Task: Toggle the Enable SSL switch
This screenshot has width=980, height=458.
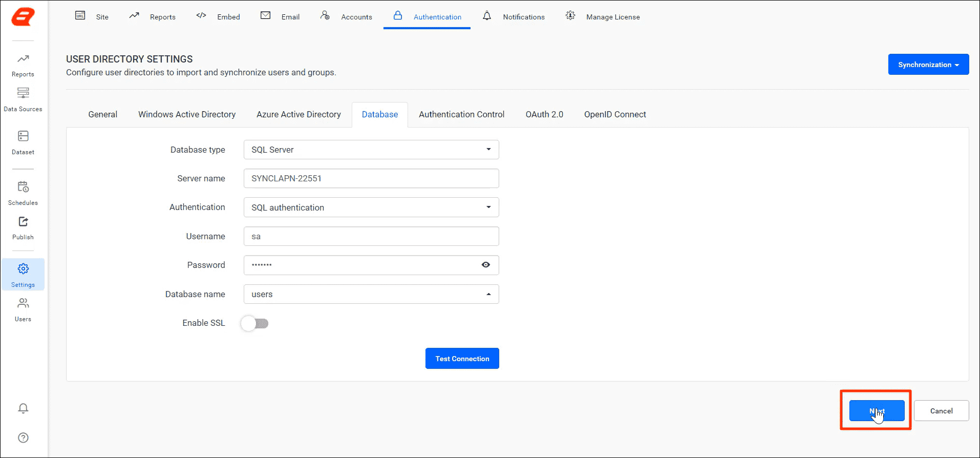Action: [255, 323]
